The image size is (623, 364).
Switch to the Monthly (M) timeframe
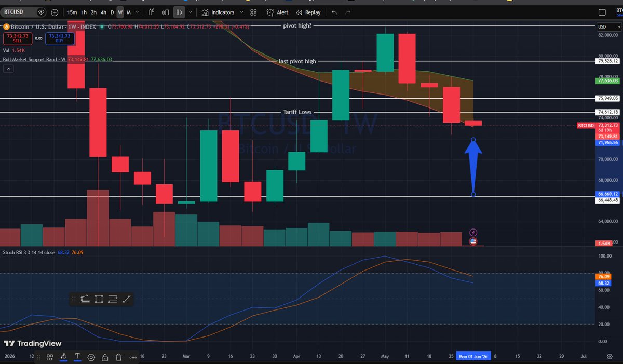[128, 12]
